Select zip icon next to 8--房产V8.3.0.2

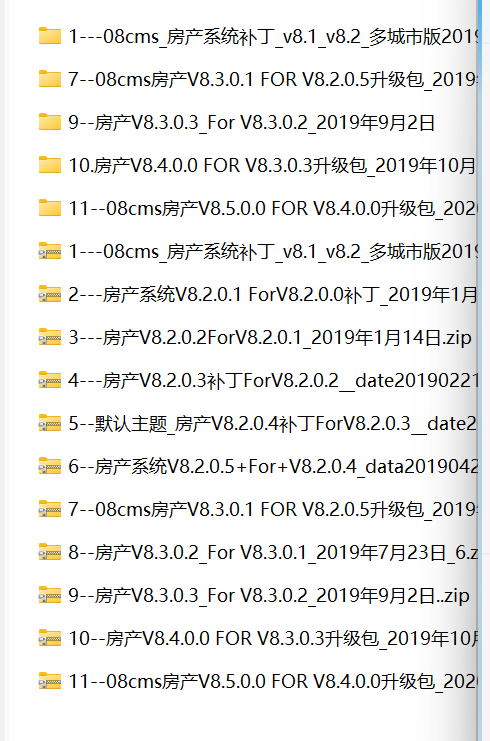50,552
